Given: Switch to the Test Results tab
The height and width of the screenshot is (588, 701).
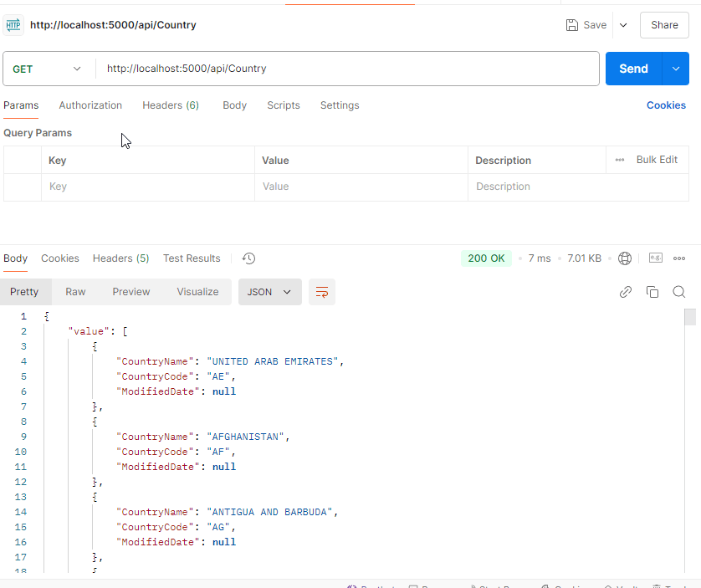Looking at the screenshot, I should coord(192,258).
